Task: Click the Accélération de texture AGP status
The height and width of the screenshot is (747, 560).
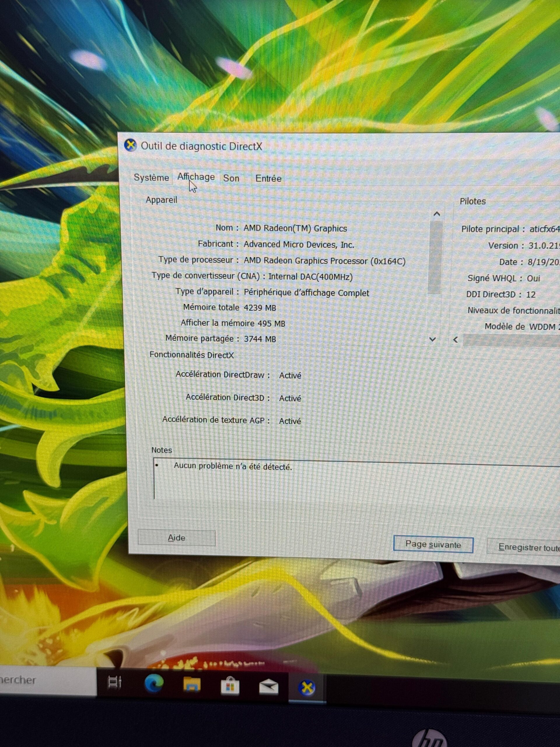Action: (x=290, y=421)
